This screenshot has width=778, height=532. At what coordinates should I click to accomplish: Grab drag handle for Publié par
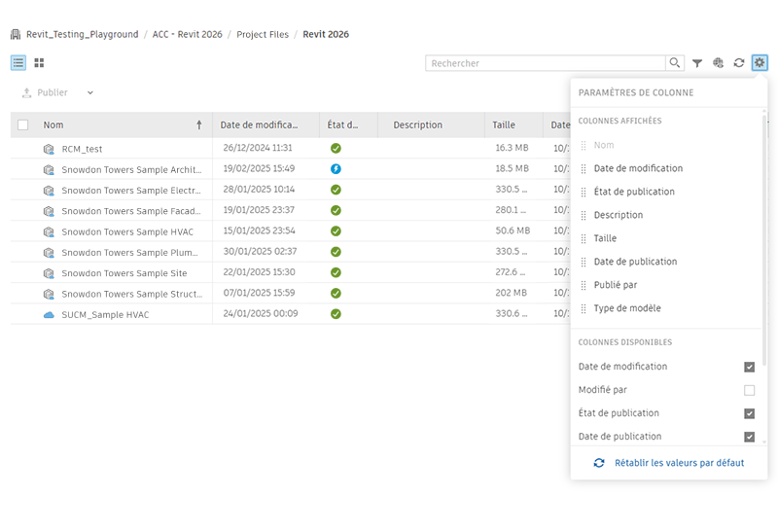(583, 285)
